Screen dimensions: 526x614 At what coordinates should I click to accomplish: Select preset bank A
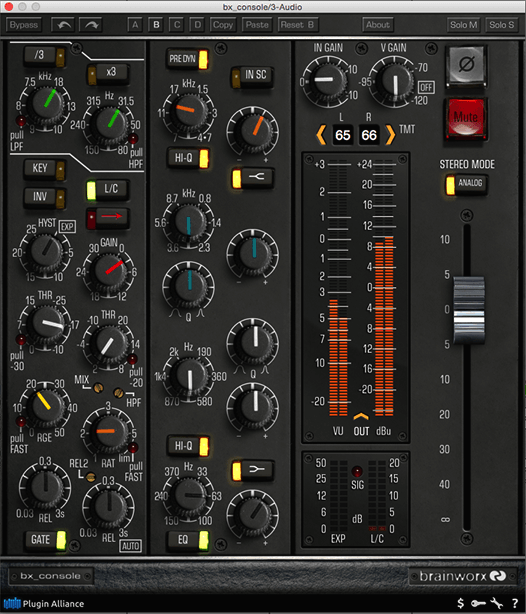point(135,25)
